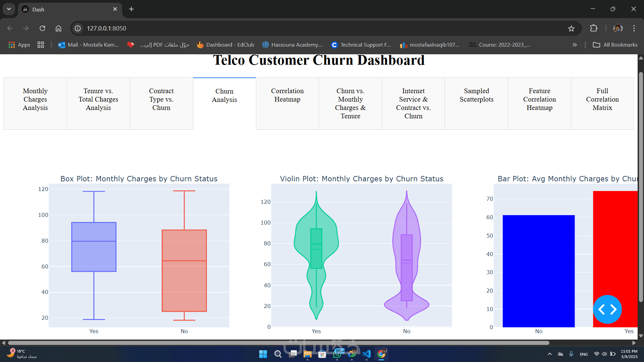Bookmark this page with star icon

[x=571, y=28]
